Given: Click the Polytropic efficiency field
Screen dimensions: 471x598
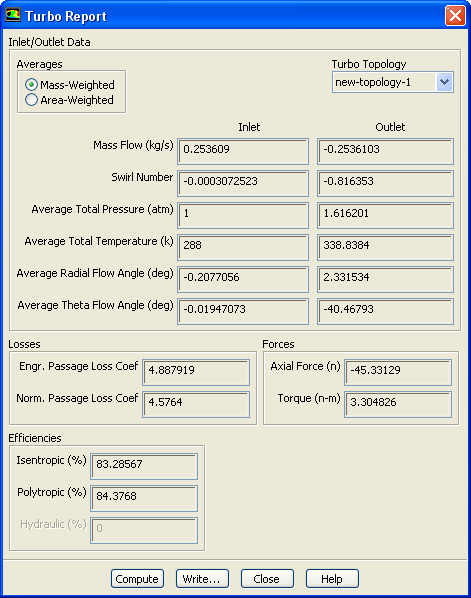Looking at the screenshot, I should 144,498.
